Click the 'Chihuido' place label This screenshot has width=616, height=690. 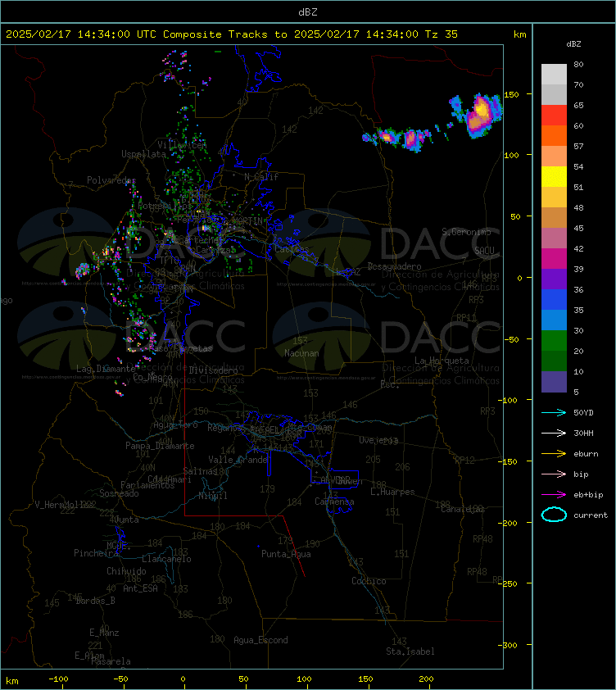pyautogui.click(x=126, y=571)
